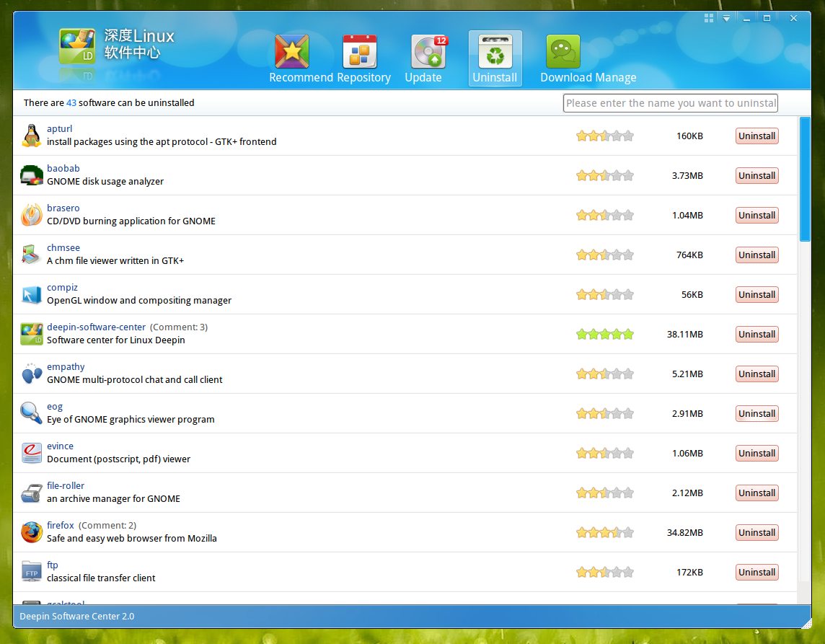Click the ftp client icon
The height and width of the screenshot is (644, 825).
pyautogui.click(x=32, y=572)
